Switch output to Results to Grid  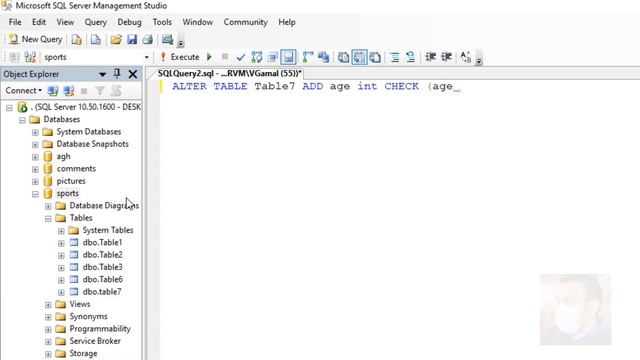pos(359,57)
